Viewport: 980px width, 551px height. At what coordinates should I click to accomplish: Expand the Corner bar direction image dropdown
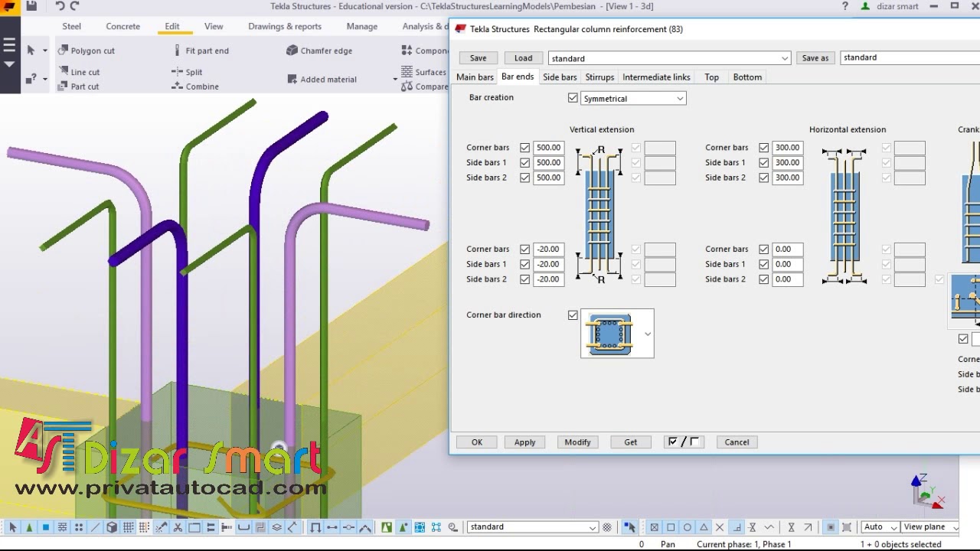648,334
